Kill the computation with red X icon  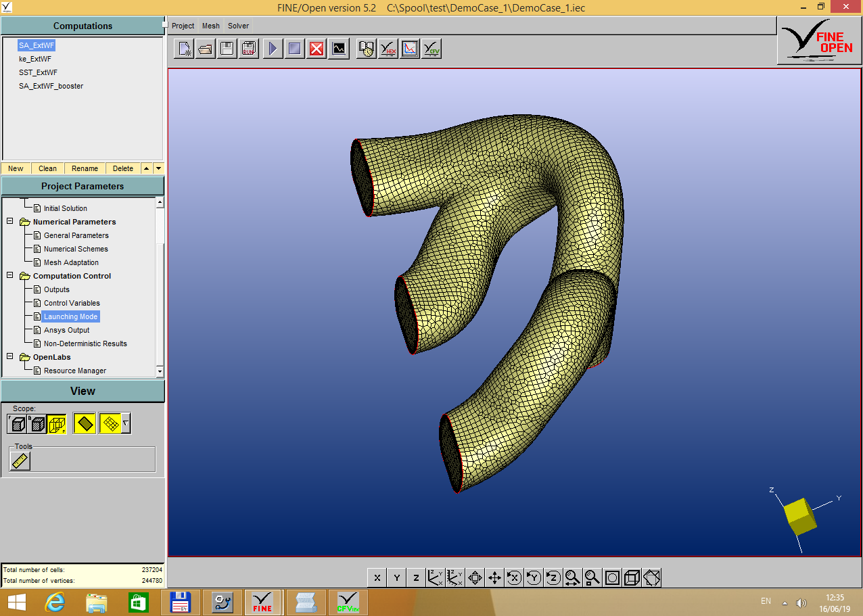[317, 49]
